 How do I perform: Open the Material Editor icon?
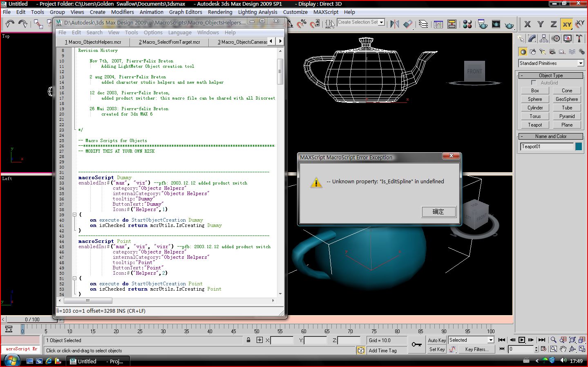tap(467, 24)
